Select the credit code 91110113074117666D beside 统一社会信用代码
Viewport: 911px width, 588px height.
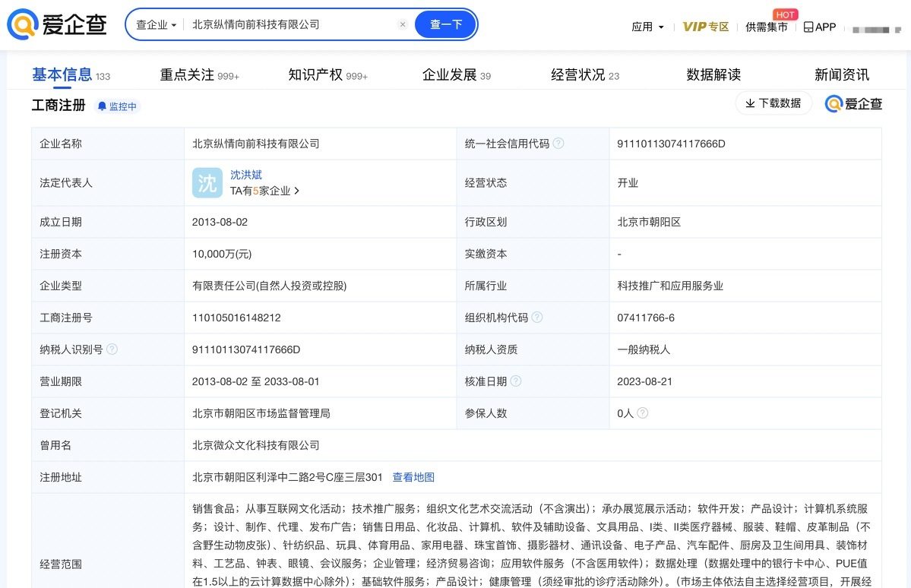[x=671, y=144]
